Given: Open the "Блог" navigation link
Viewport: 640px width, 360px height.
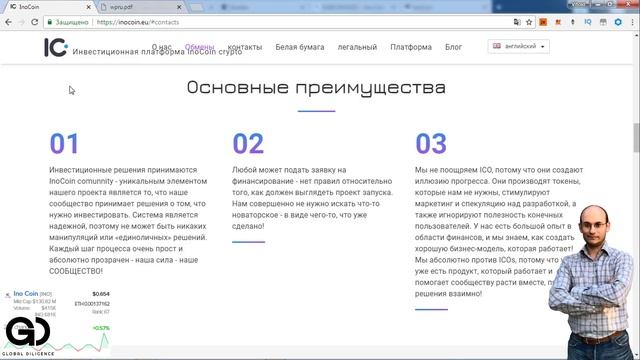Looking at the screenshot, I should [453, 47].
